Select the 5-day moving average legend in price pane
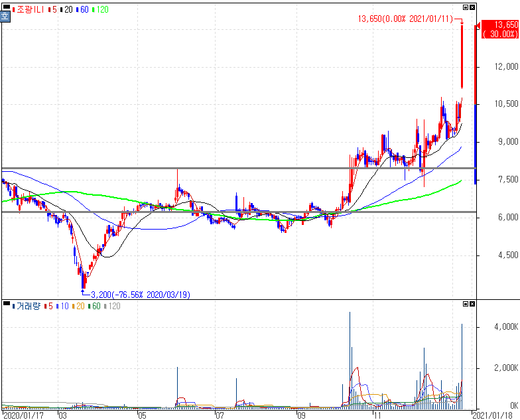 point(53,9)
